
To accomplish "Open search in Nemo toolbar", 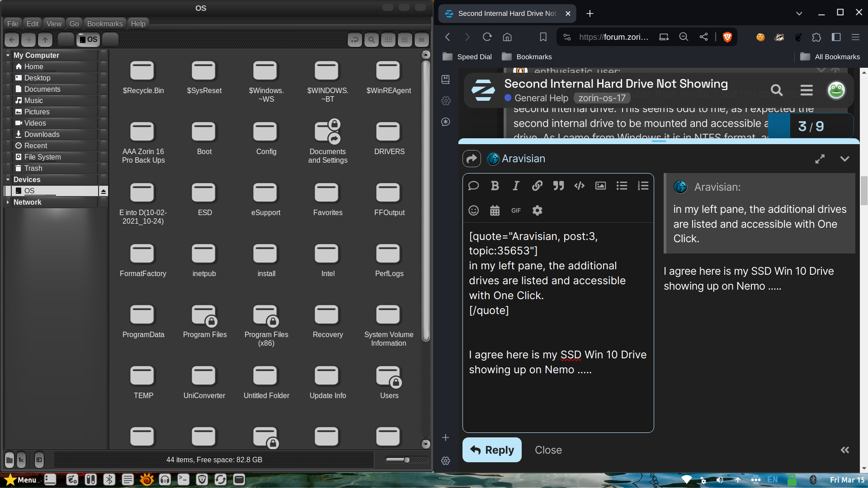I will (372, 40).
